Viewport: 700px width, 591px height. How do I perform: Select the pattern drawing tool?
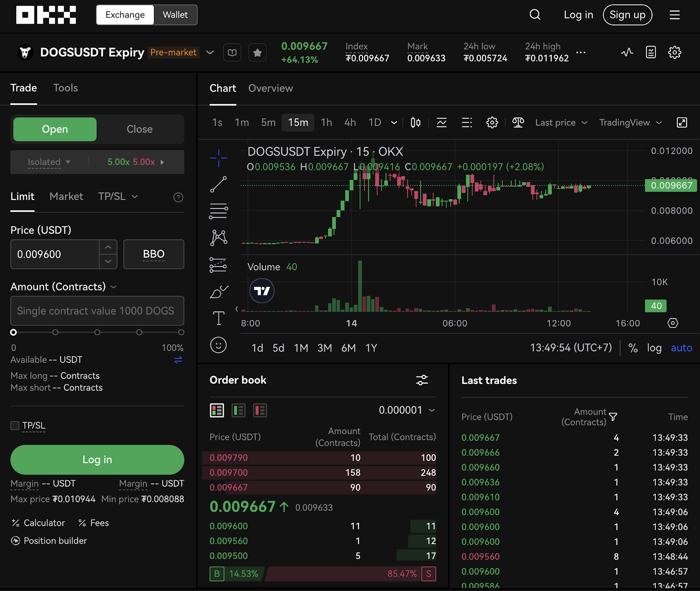click(218, 238)
